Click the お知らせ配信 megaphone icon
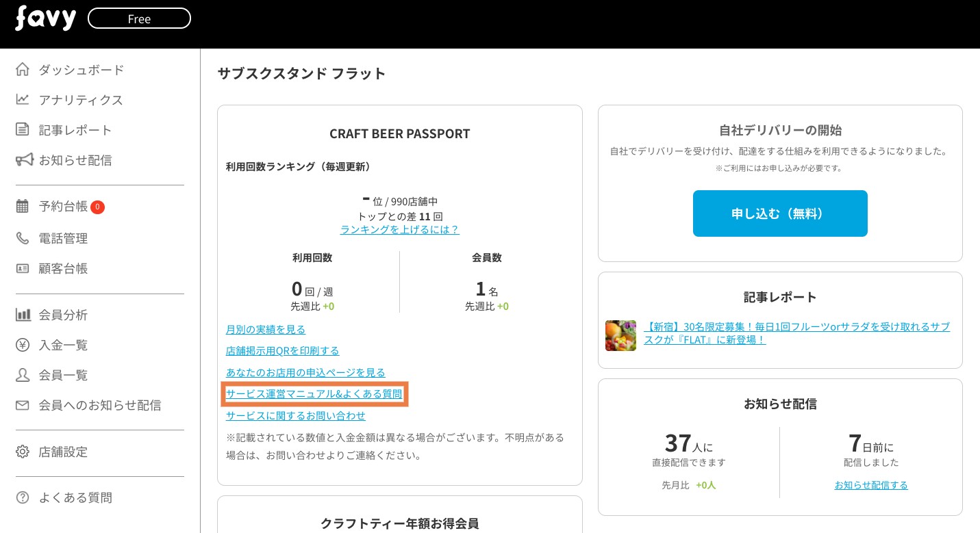The height and width of the screenshot is (533, 980). 24,159
